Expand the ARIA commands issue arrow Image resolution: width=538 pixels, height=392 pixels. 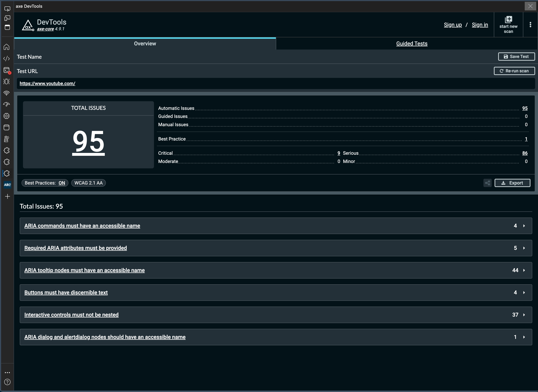(x=524, y=226)
